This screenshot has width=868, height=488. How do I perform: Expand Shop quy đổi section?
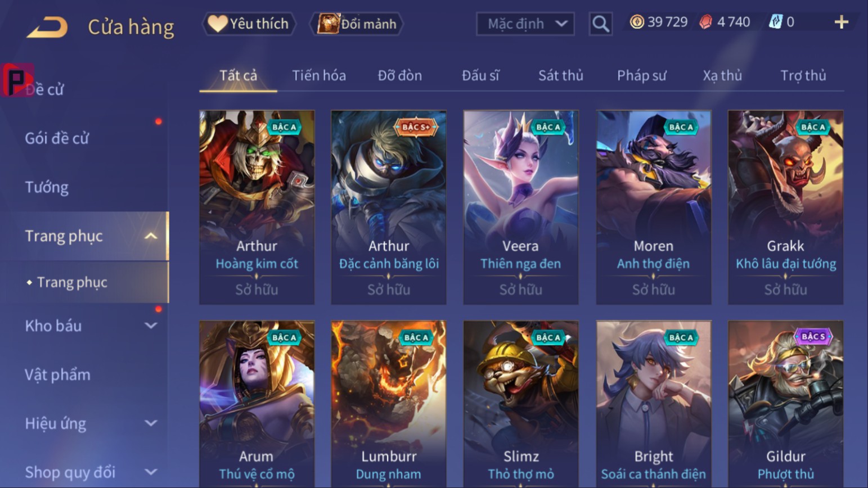(x=151, y=472)
